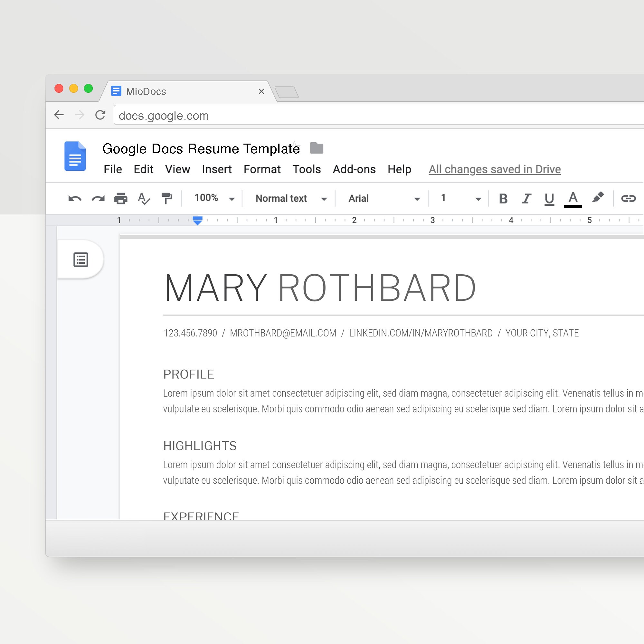
Task: Open the Print icon
Action: [x=121, y=198]
